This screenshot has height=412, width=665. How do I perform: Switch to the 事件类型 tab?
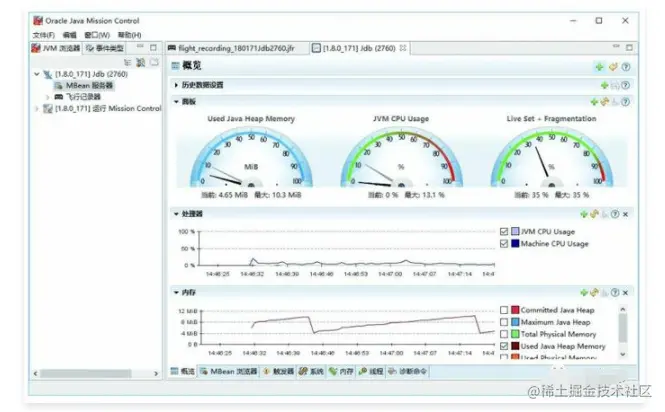(x=105, y=48)
